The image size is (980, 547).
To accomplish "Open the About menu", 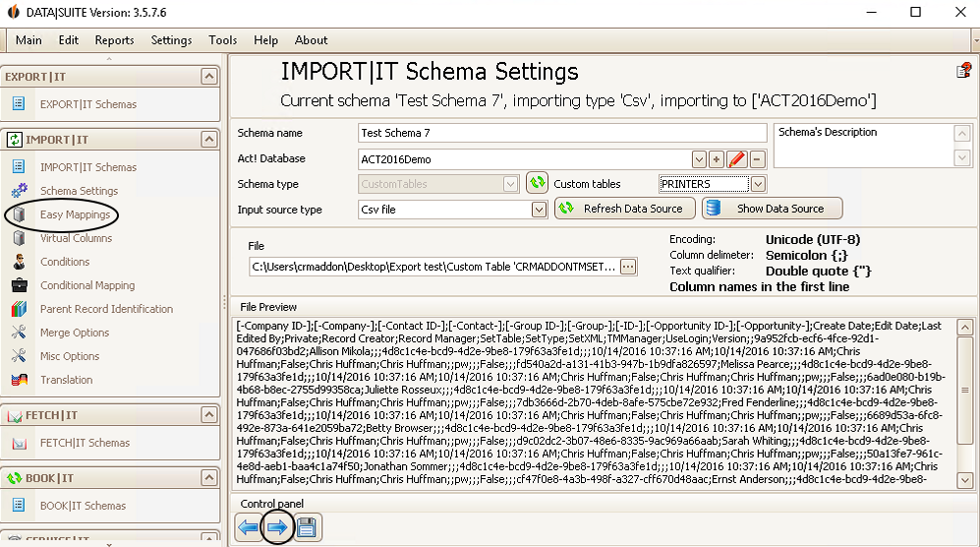I will [311, 40].
